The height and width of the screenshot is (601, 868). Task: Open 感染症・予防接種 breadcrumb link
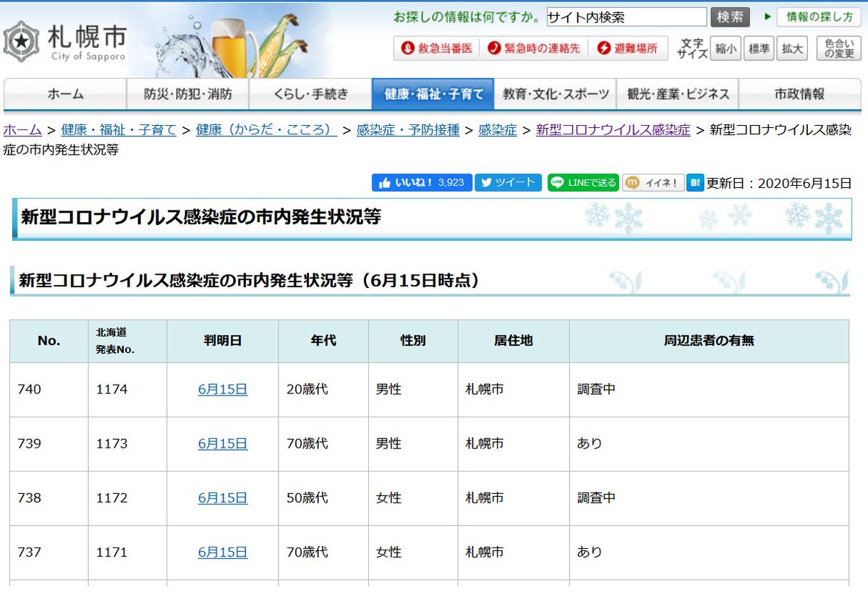tap(408, 130)
